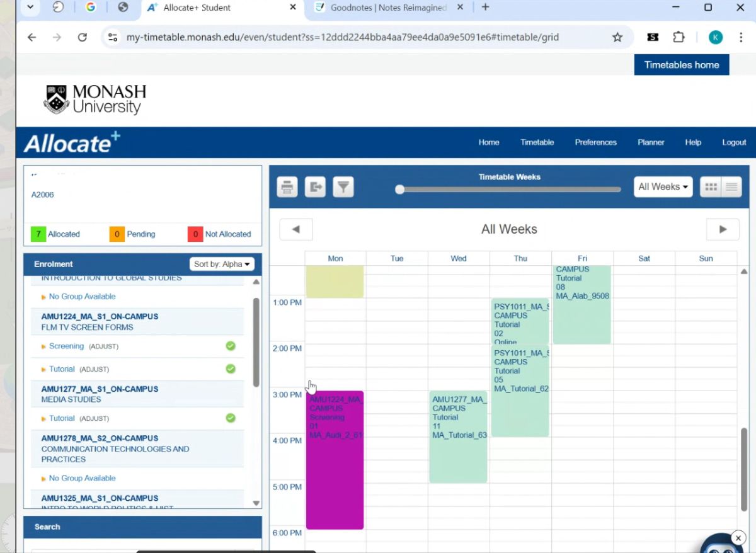Click green check beside AMU1224 Screening

231,346
